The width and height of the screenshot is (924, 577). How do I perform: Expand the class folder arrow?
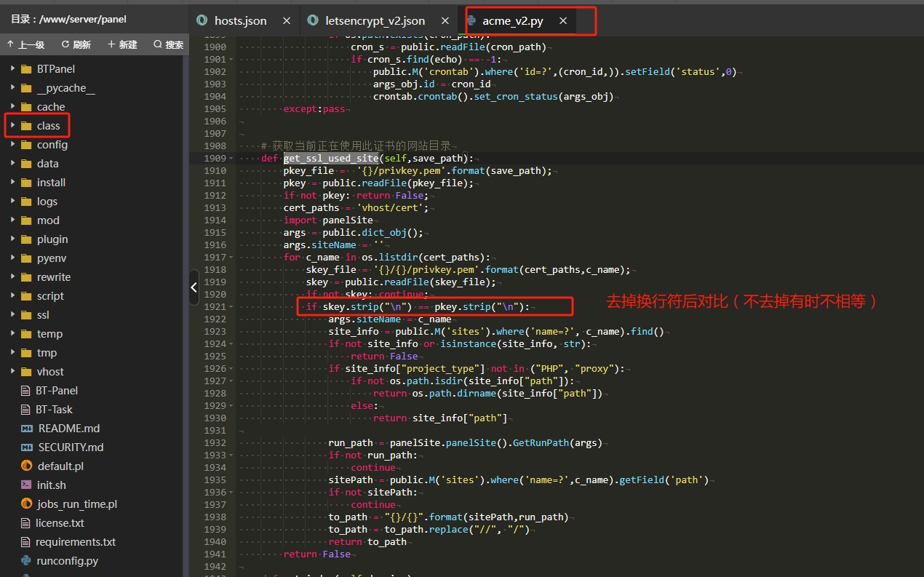12,126
